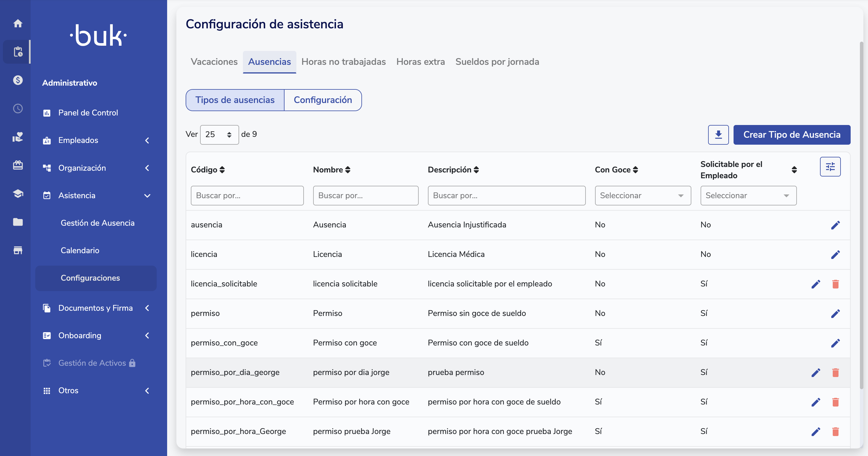The width and height of the screenshot is (868, 456).
Task: Delete permiso_por_hora_con_goce with trash icon
Action: pos(835,402)
